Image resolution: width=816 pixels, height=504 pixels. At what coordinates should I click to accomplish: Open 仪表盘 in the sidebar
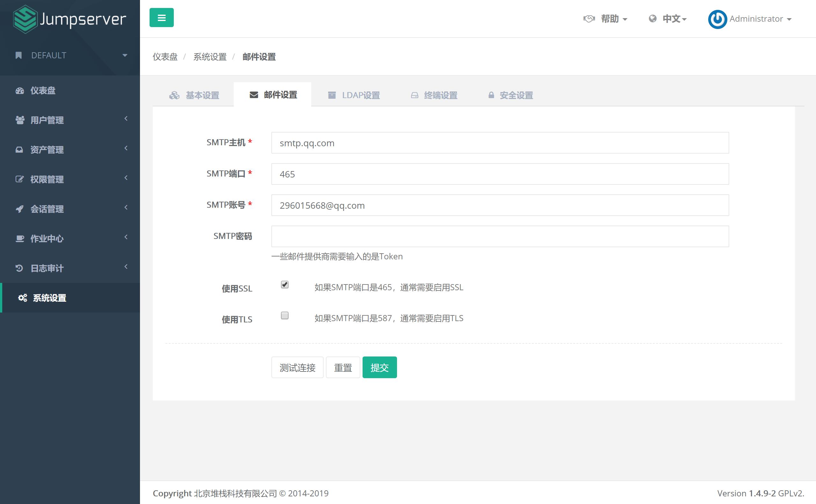coord(70,90)
